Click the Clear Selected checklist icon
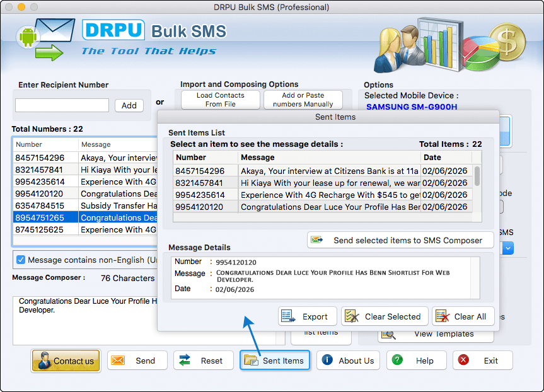The height and width of the screenshot is (392, 544). pyautogui.click(x=352, y=316)
